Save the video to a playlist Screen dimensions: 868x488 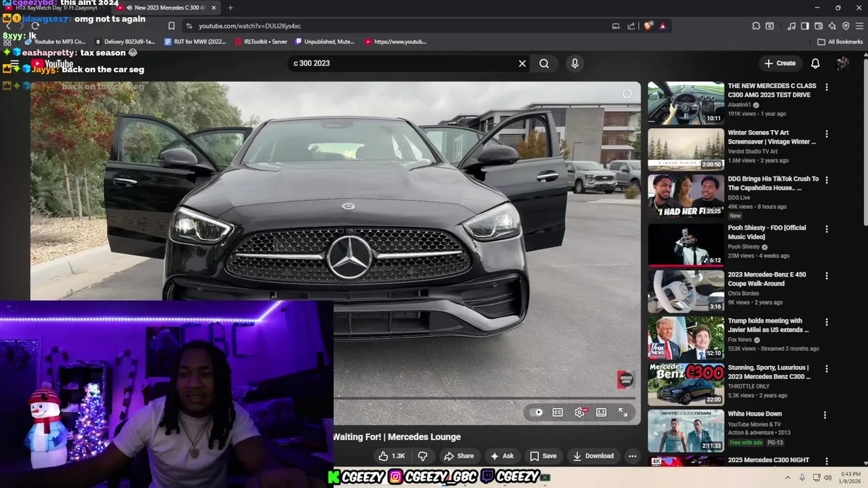click(x=543, y=456)
